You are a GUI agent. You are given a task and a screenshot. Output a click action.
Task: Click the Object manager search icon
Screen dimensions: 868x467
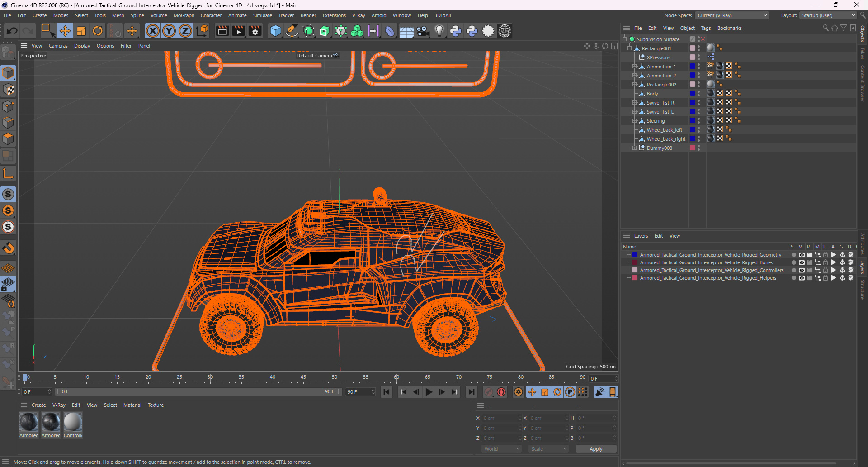click(x=826, y=28)
